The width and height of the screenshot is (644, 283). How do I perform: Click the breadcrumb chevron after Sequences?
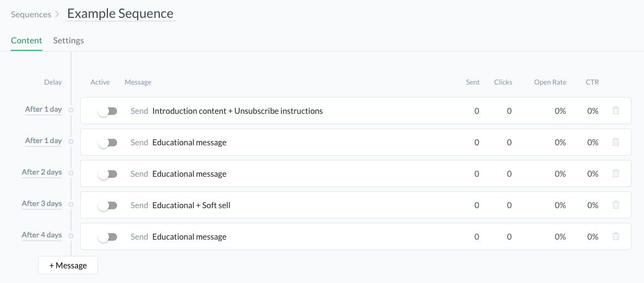coord(57,15)
